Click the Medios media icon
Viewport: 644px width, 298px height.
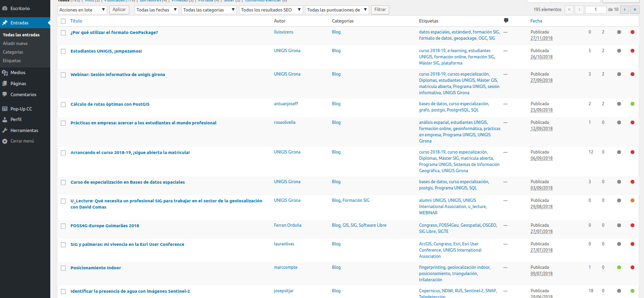click(x=5, y=73)
